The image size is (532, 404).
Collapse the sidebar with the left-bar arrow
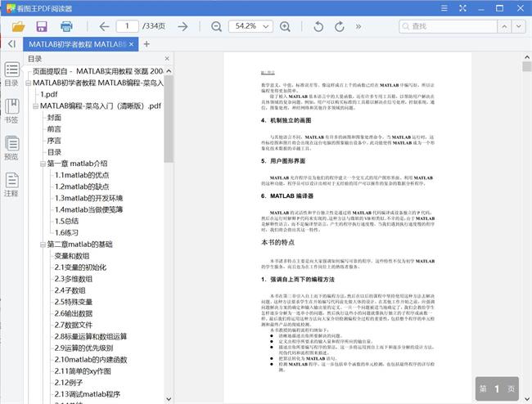click(12, 43)
